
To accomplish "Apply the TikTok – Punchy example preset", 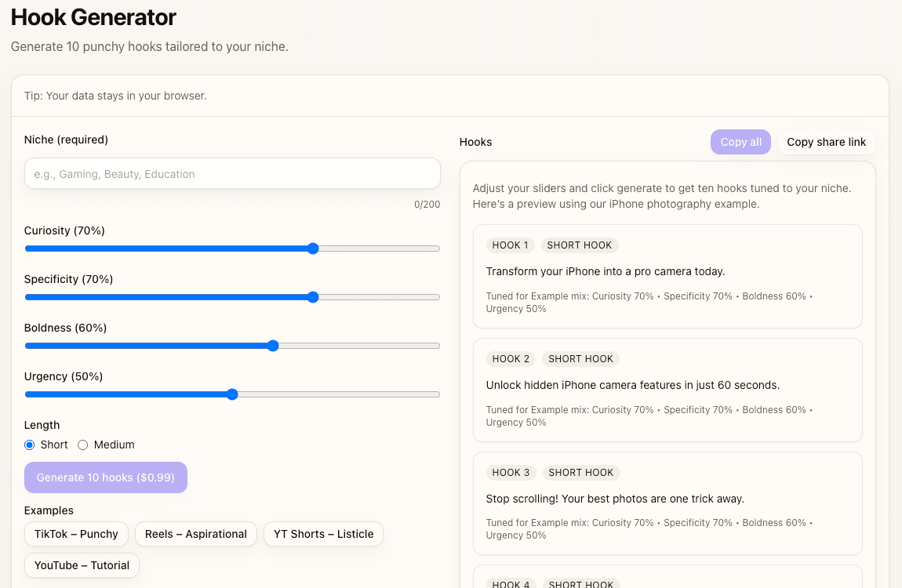I will coord(76,534).
